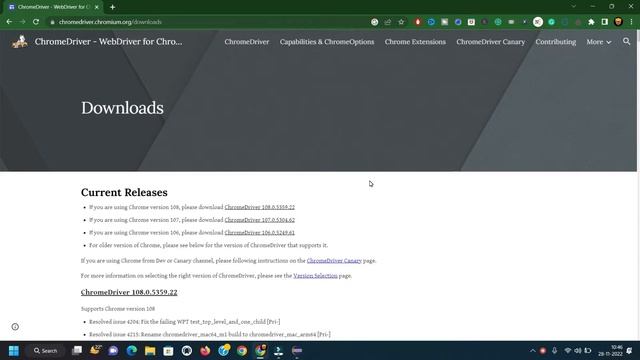Open the Chrome extensions puzzle icon
The image size is (640, 360).
click(591, 22)
